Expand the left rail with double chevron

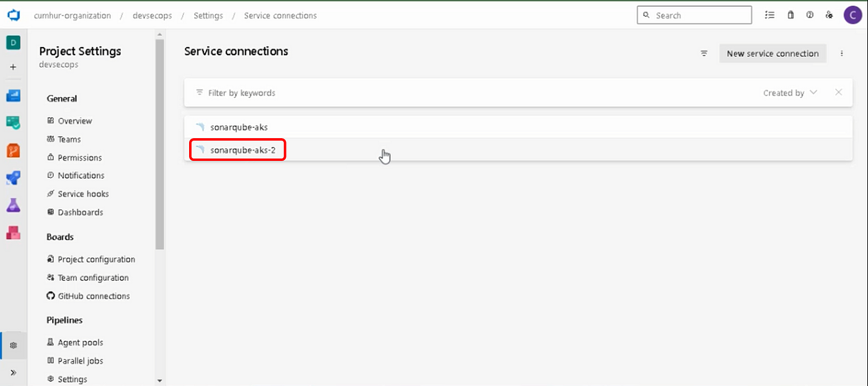click(14, 372)
